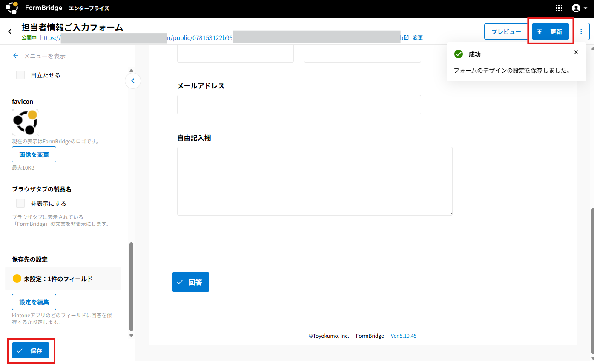Collapse the left settings panel
Viewport: 594px width, 364px height.
pos(133,80)
